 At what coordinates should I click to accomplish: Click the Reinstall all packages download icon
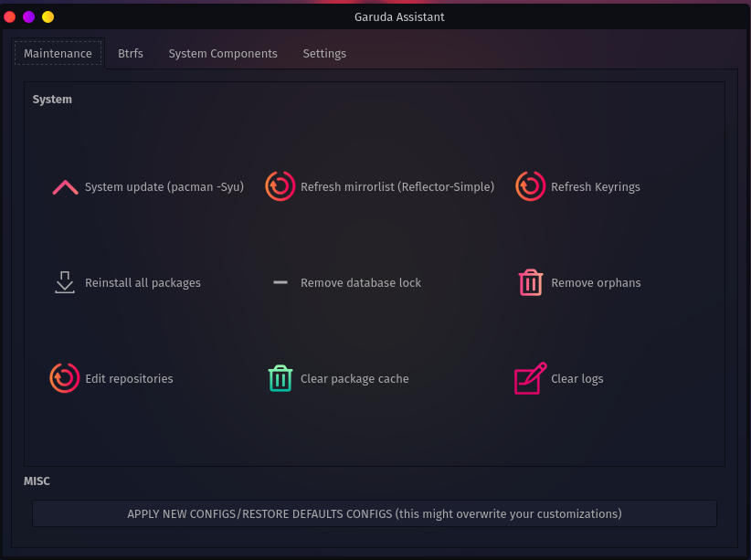click(x=65, y=282)
